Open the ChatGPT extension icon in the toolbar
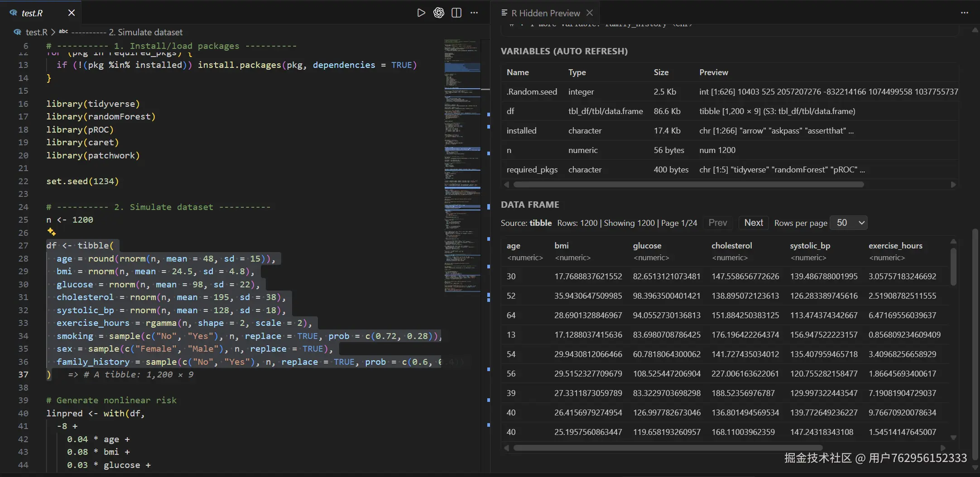Image resolution: width=980 pixels, height=477 pixels. [438, 13]
